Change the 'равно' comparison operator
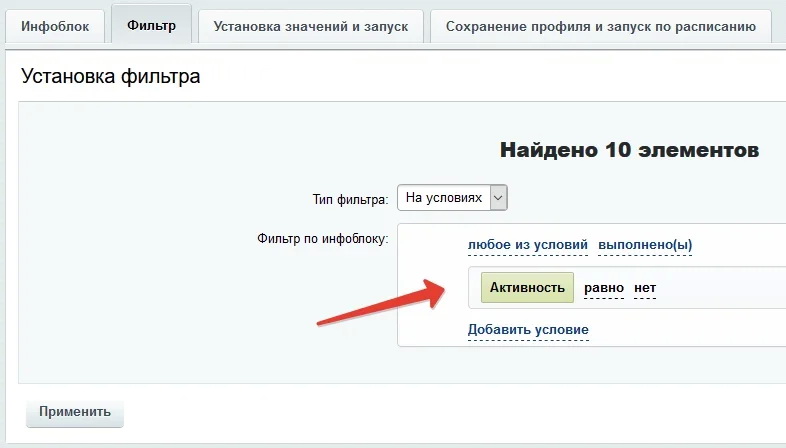 click(x=604, y=288)
